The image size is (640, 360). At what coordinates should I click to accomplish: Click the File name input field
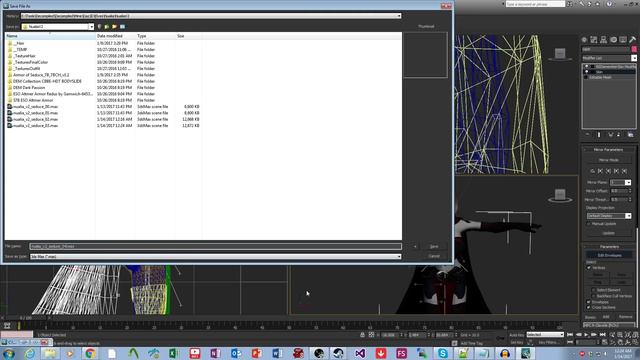pyautogui.click(x=216, y=247)
